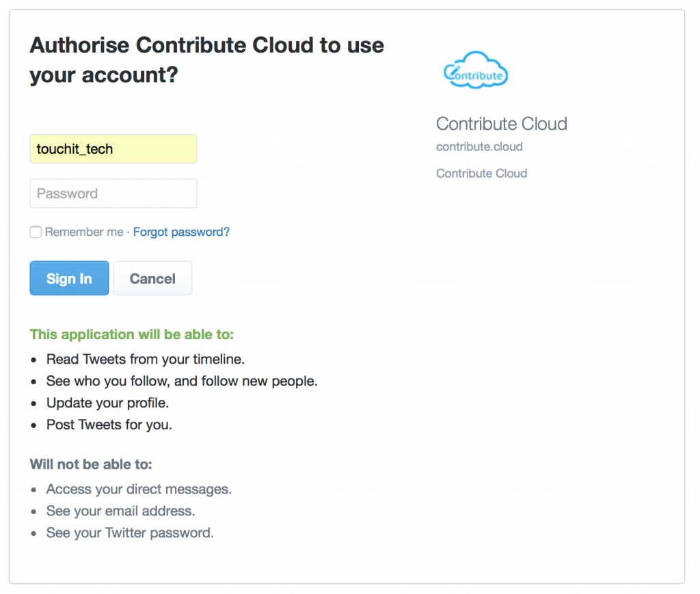Tick the Remember me checkbox
Viewport: 700px width, 594px height.
pos(36,232)
